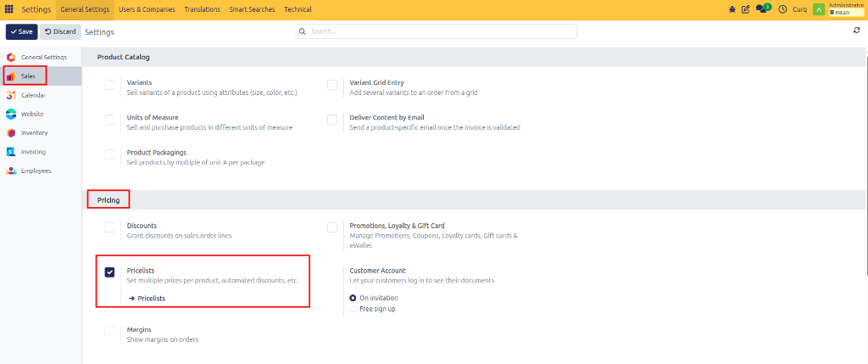Image resolution: width=868 pixels, height=364 pixels.
Task: Enable the Variant Grid Entry checkbox
Action: pos(332,85)
